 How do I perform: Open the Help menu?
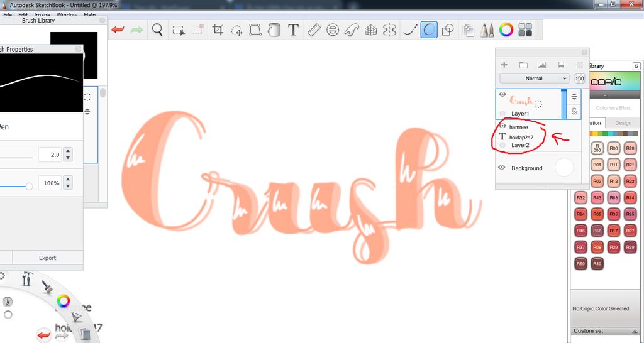pos(89,15)
